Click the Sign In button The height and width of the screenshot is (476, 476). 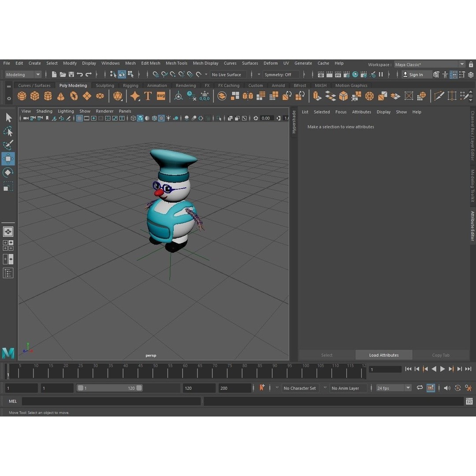pyautogui.click(x=416, y=74)
